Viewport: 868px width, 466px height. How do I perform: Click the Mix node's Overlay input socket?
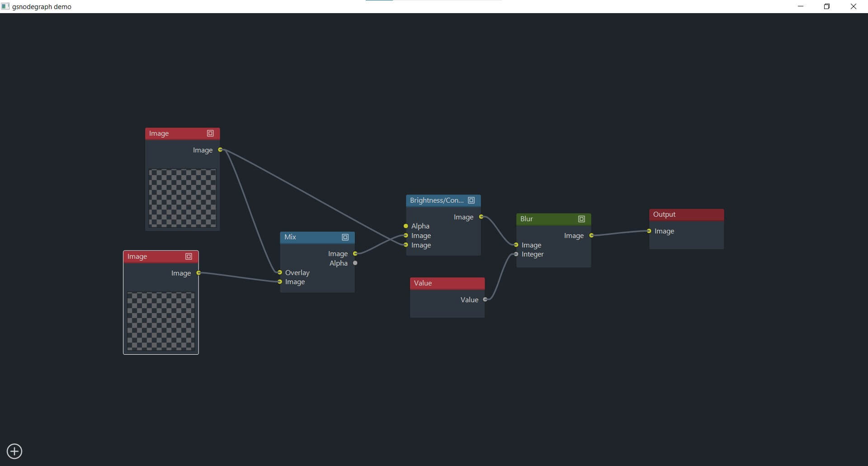point(280,272)
